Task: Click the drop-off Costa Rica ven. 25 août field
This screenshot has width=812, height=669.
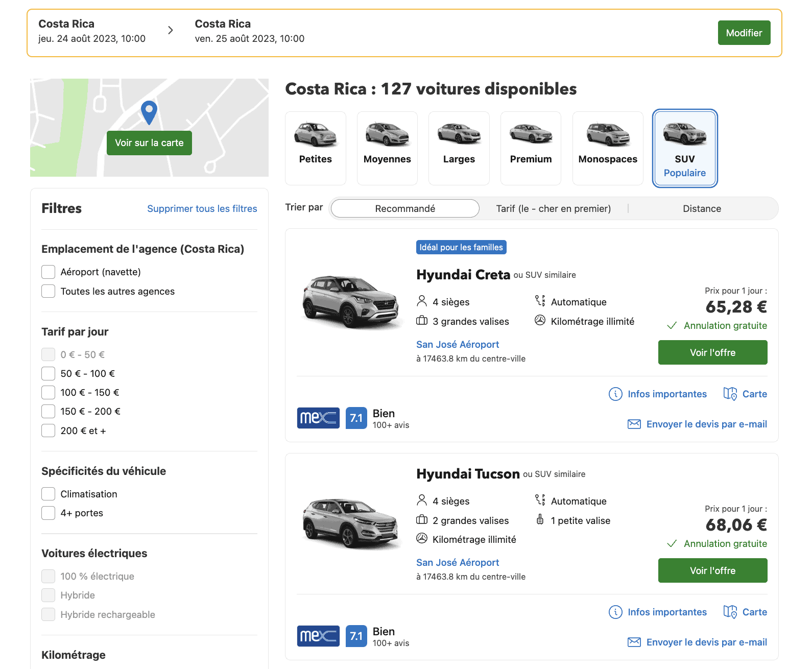Action: 250,31
